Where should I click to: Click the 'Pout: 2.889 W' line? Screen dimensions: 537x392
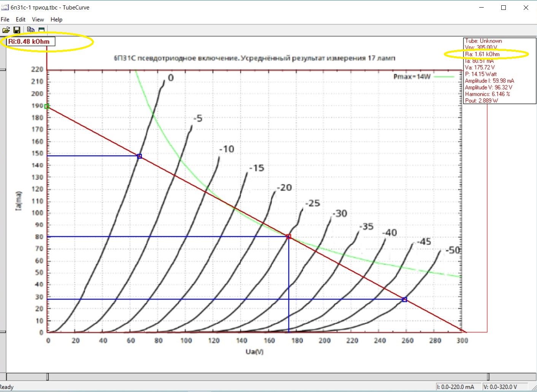481,101
